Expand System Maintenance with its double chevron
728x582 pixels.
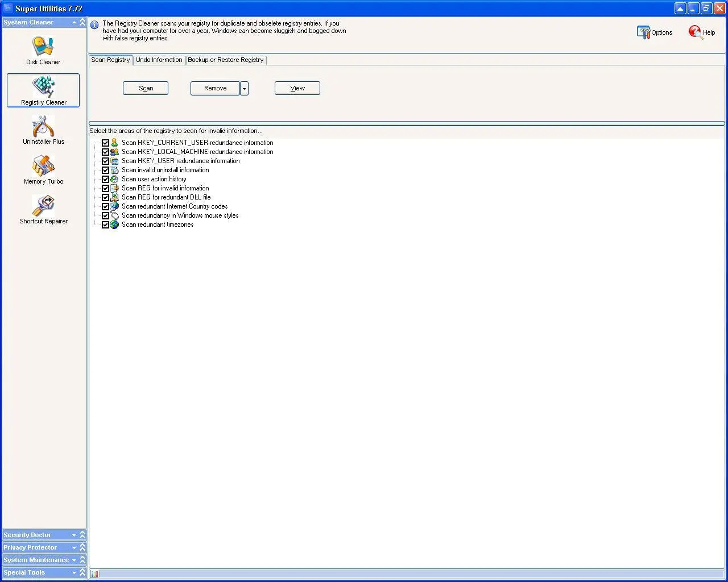pyautogui.click(x=82, y=560)
